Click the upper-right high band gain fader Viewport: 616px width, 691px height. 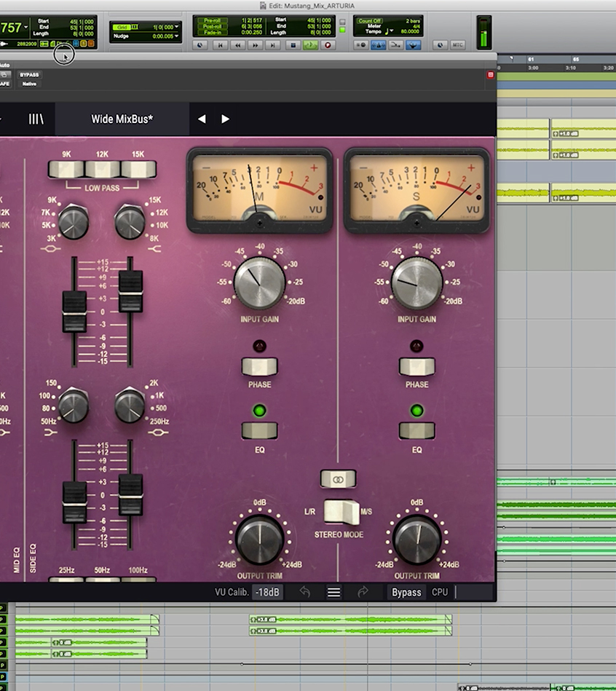pos(130,291)
